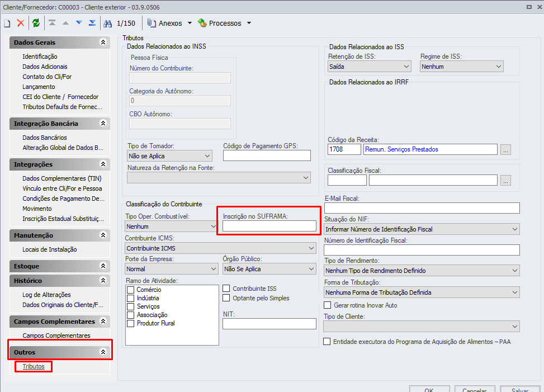Open Vínculo entre Cli/For e Pessoa
The height and width of the screenshot is (392, 544).
(62, 188)
